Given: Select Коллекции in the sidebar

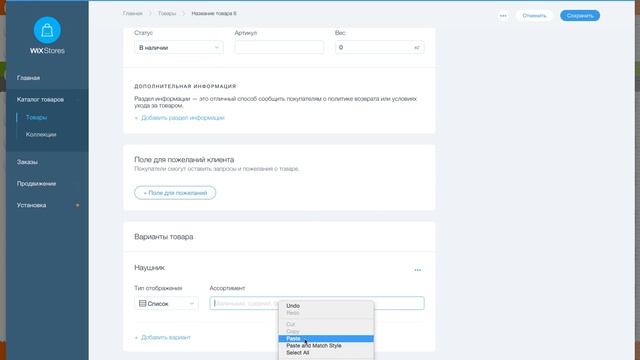Looking at the screenshot, I should 41,135.
